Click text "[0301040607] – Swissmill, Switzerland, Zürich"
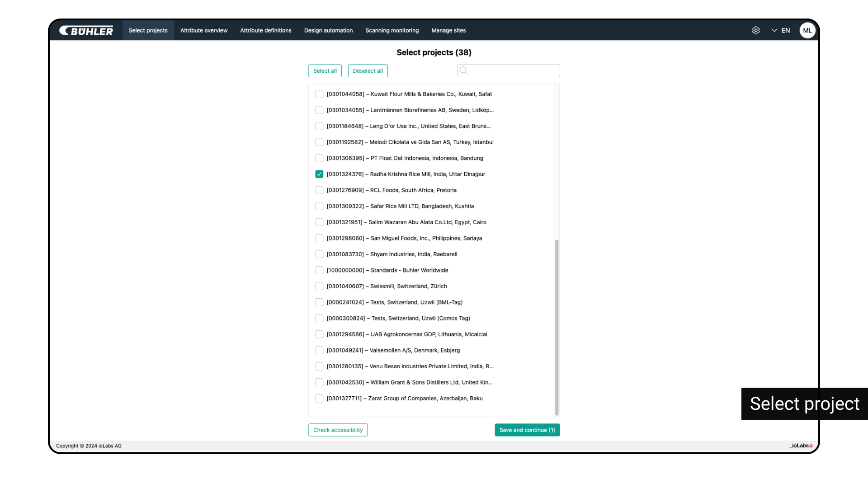868x488 pixels. (x=387, y=286)
